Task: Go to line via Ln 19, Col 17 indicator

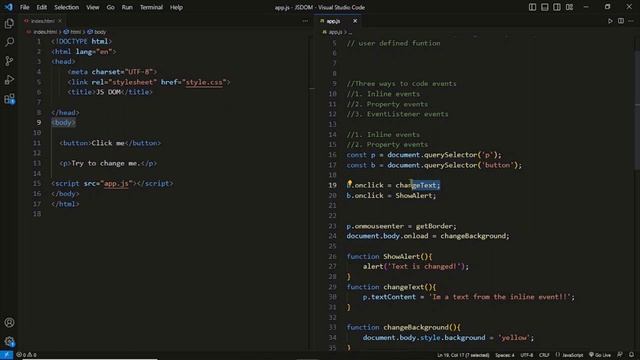Action: click(x=463, y=355)
